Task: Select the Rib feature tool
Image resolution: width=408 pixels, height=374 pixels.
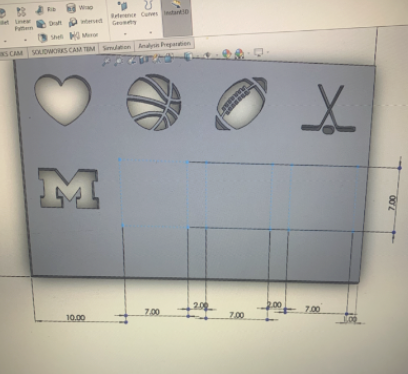Action: (x=46, y=10)
